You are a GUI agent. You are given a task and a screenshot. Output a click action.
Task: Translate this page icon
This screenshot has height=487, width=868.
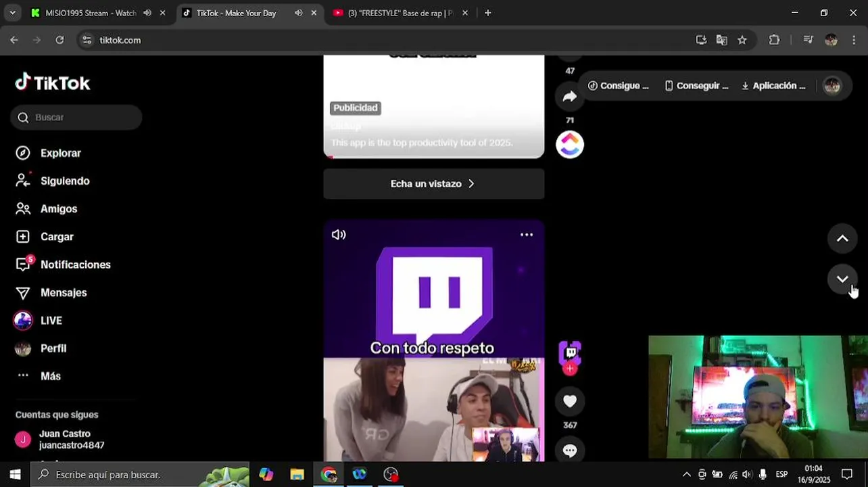tap(722, 40)
